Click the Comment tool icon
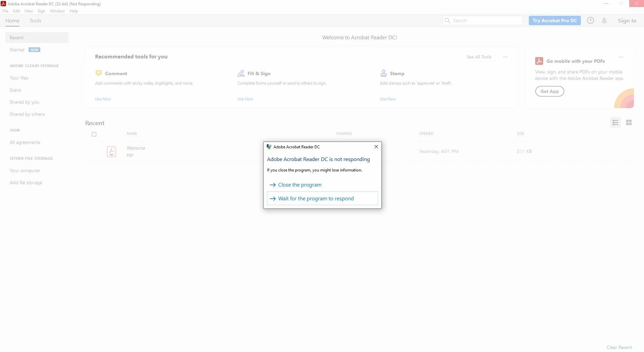The height and width of the screenshot is (352, 644). 98,73
